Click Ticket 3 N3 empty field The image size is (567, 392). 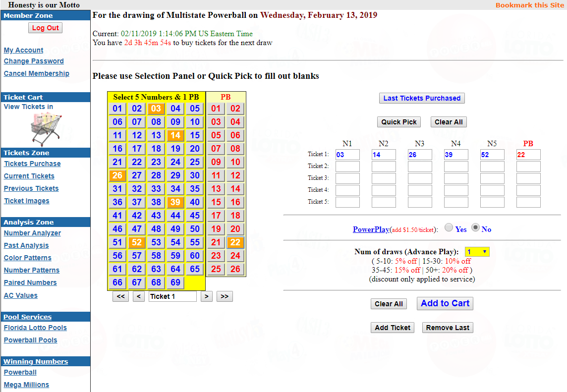(x=420, y=178)
